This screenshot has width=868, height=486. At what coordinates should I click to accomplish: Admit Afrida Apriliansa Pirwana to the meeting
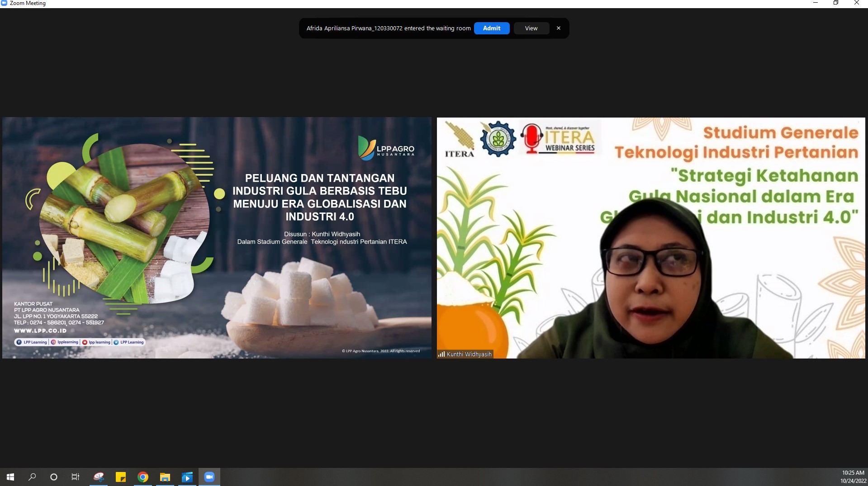click(491, 28)
